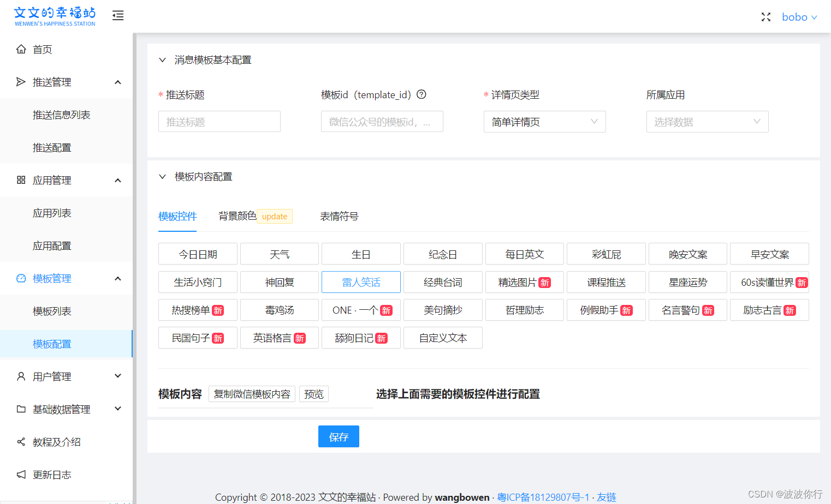The image size is (831, 504).
Task: Click the 保存 button
Action: pos(339,436)
